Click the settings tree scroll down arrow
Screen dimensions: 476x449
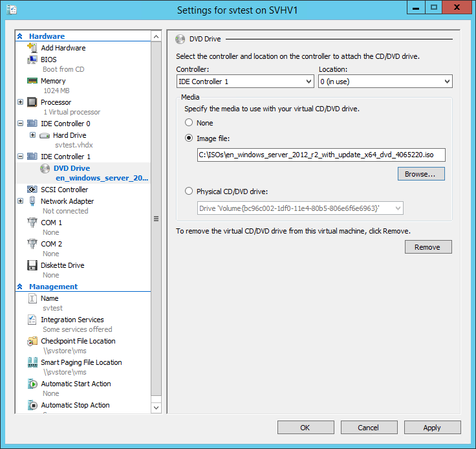pyautogui.click(x=156, y=408)
